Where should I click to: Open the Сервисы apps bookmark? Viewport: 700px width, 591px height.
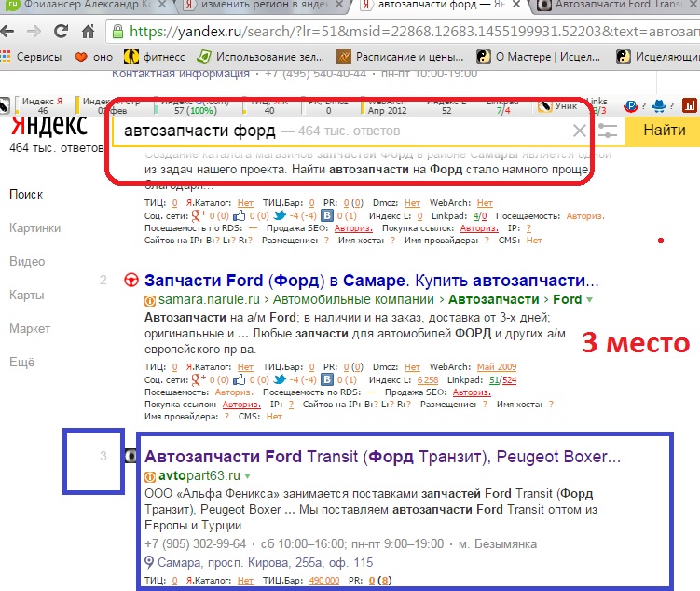32,57
